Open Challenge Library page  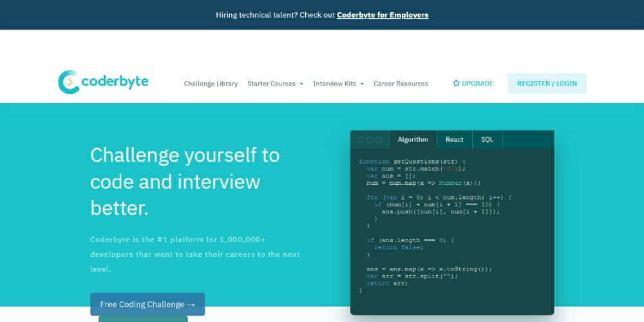(x=211, y=83)
